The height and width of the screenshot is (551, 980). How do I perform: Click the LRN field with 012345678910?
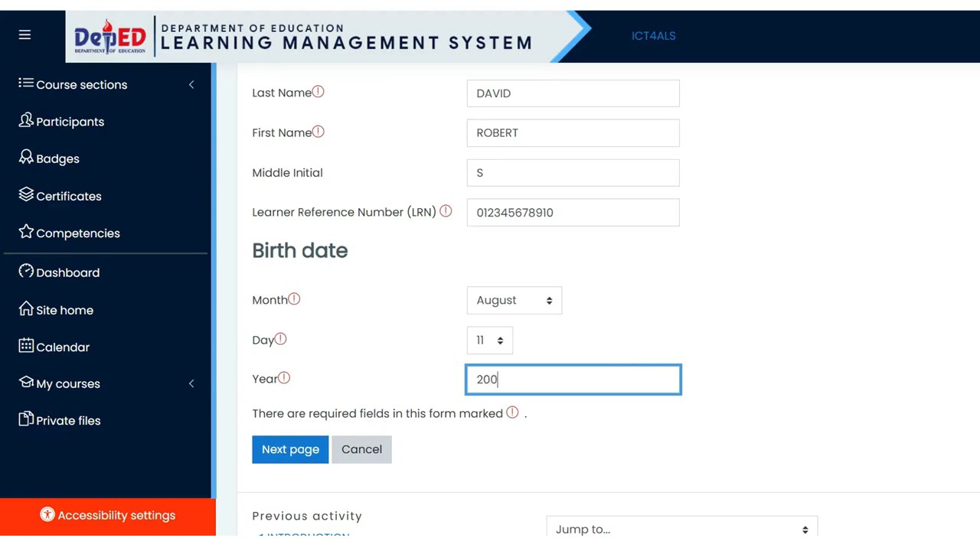[573, 213]
